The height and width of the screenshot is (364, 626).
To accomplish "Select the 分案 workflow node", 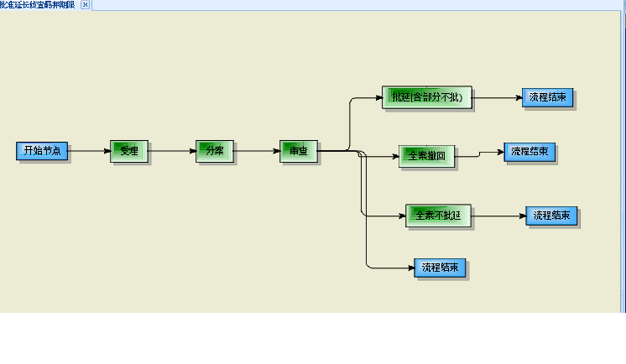I will coord(215,151).
